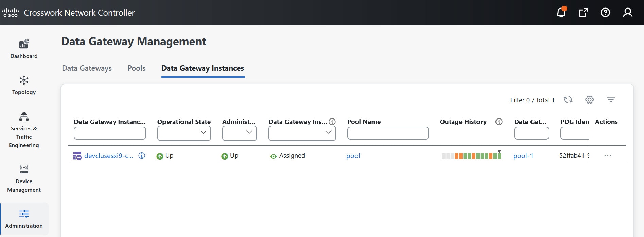Click the Outage History marker triangle
The height and width of the screenshot is (237, 644).
(499, 152)
